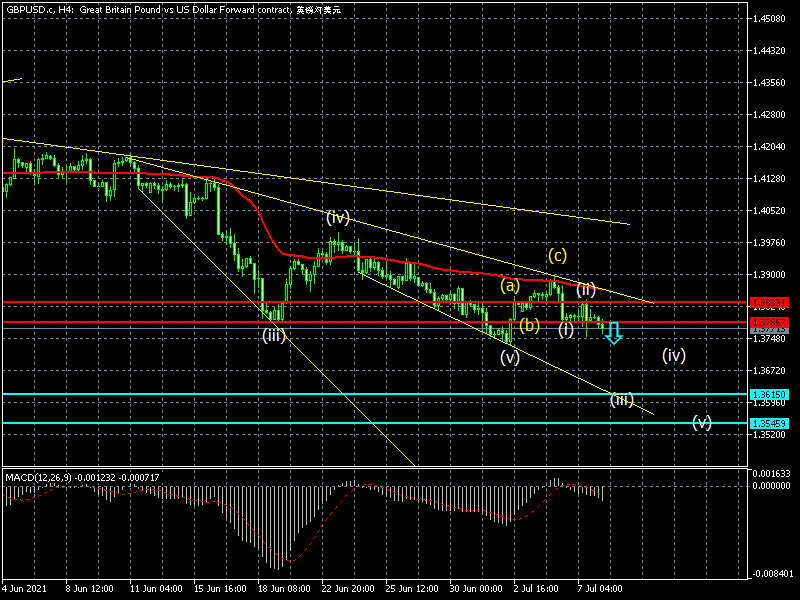Click the 18 Jun 08:00 time axis label
800x600 pixels.
(x=284, y=590)
